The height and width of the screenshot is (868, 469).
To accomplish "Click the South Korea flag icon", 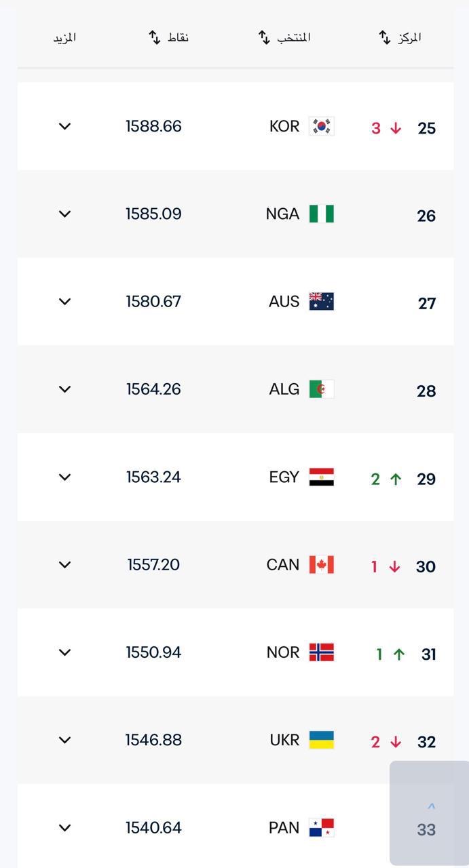I will [321, 127].
